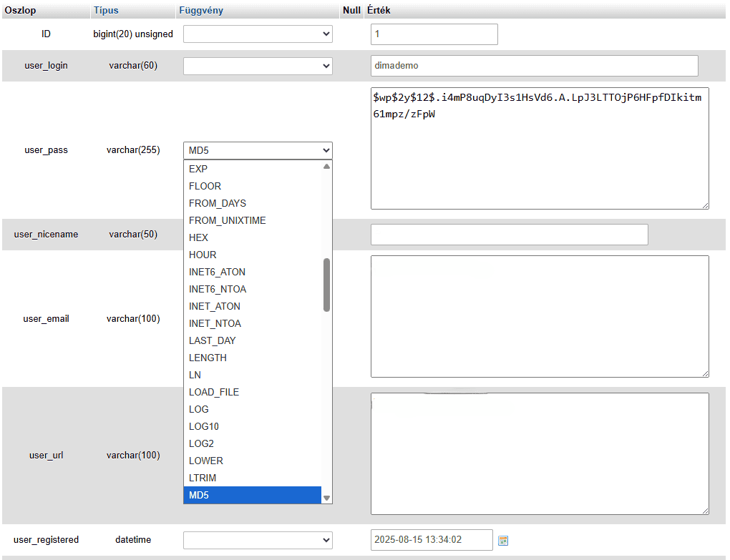Click the Típus column header link

(106, 11)
